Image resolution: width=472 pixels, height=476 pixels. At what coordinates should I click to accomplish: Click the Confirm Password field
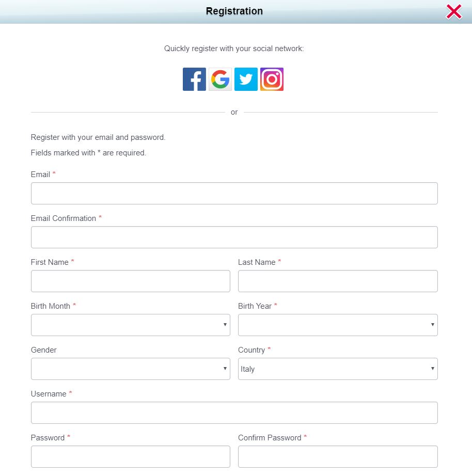coord(337,456)
